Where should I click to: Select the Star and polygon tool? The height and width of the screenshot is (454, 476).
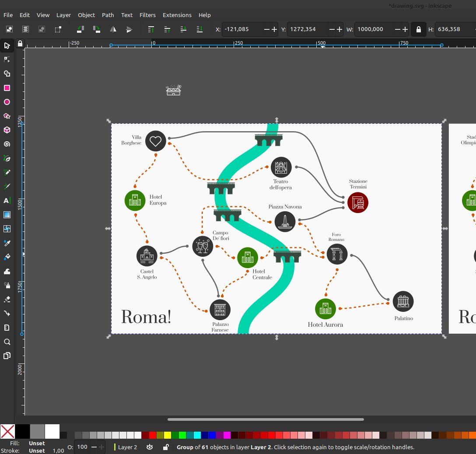coord(7,116)
